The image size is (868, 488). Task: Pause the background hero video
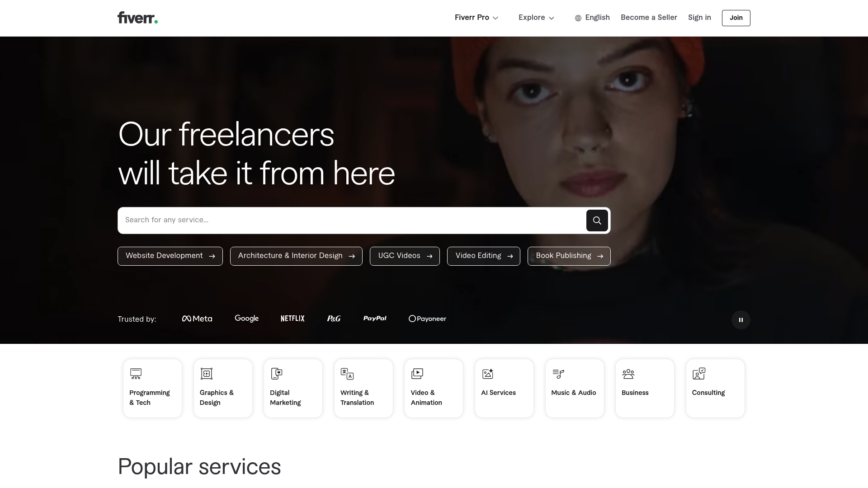point(741,319)
